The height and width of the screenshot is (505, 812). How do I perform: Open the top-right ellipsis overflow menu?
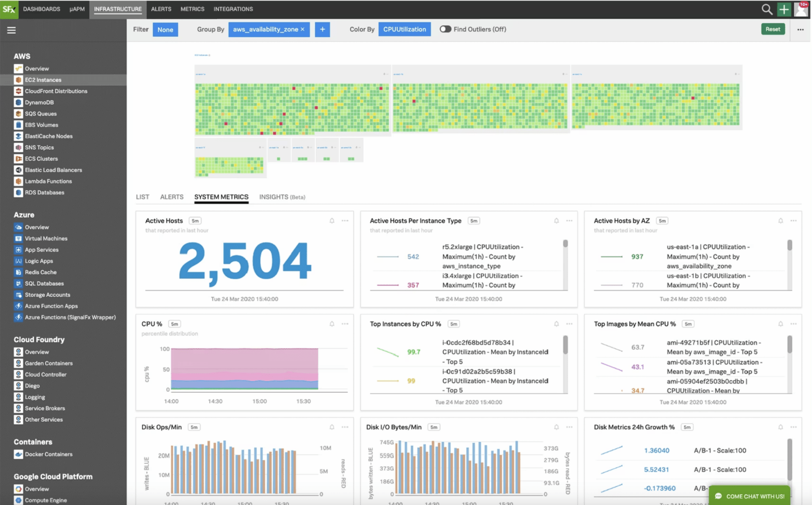800,29
